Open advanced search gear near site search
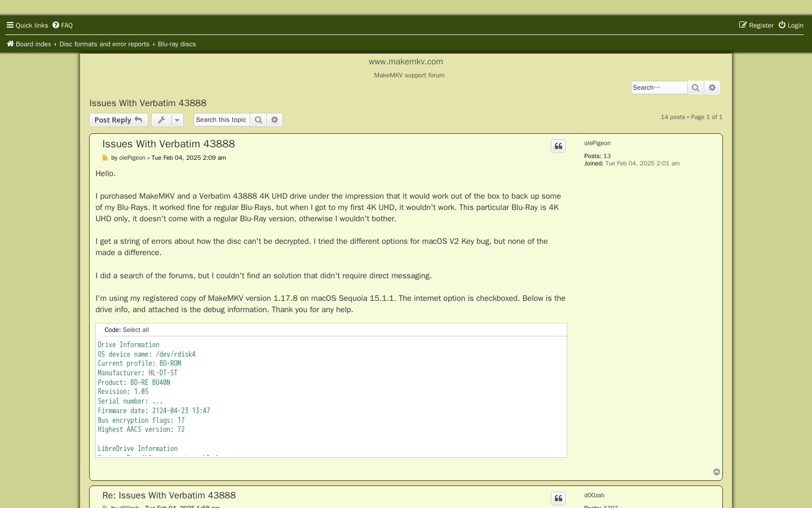Viewport: 812px width, 508px height. click(x=712, y=87)
